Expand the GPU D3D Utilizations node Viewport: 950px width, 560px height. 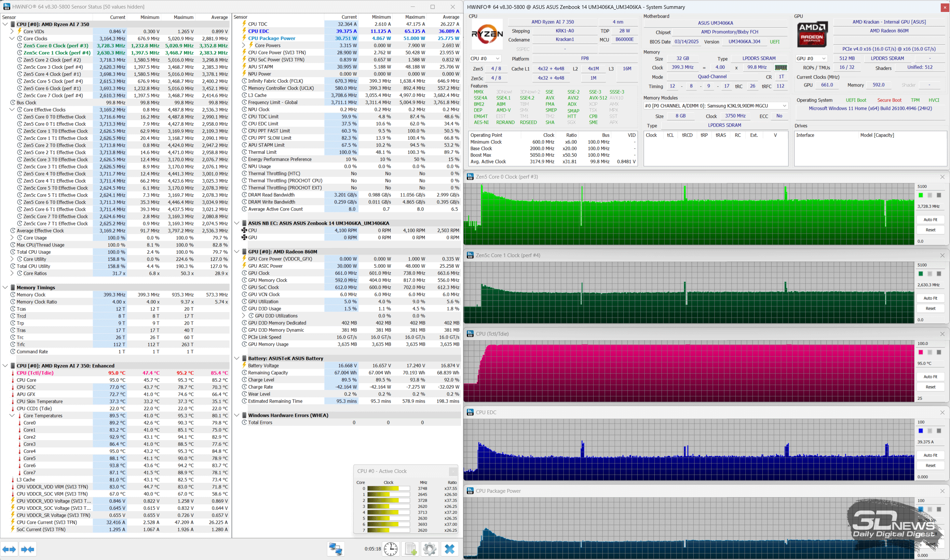[244, 316]
